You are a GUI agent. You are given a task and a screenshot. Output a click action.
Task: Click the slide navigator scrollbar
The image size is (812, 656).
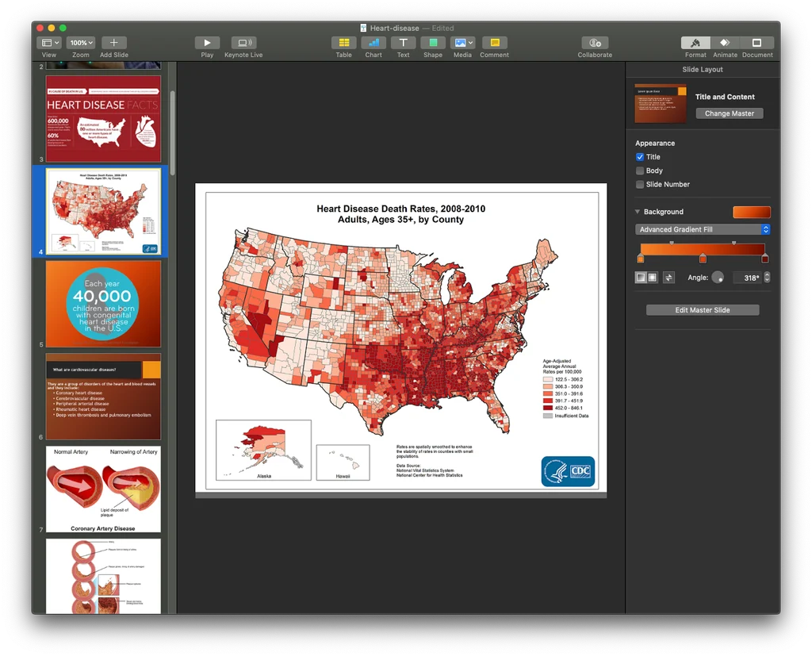coord(172,133)
